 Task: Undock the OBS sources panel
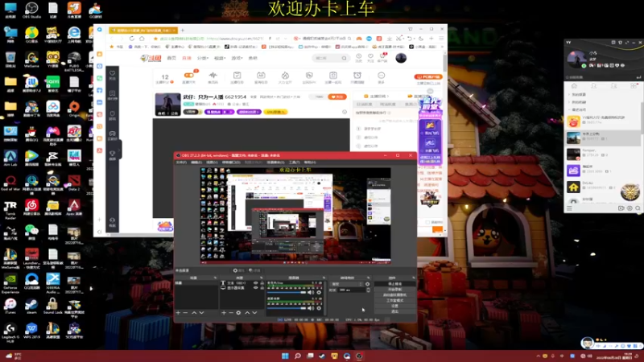point(261,278)
